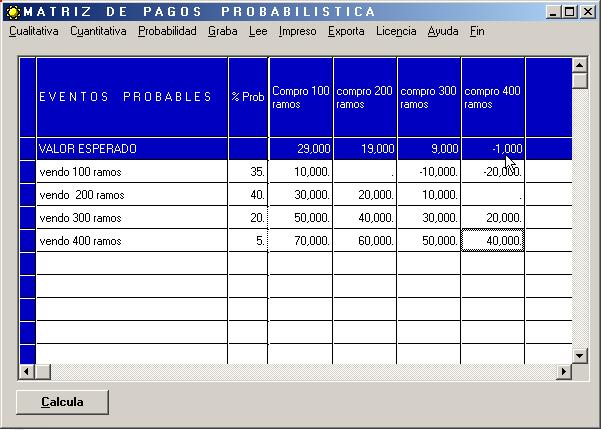601x430 pixels.
Task: Open the Graba menu
Action: pos(222,31)
